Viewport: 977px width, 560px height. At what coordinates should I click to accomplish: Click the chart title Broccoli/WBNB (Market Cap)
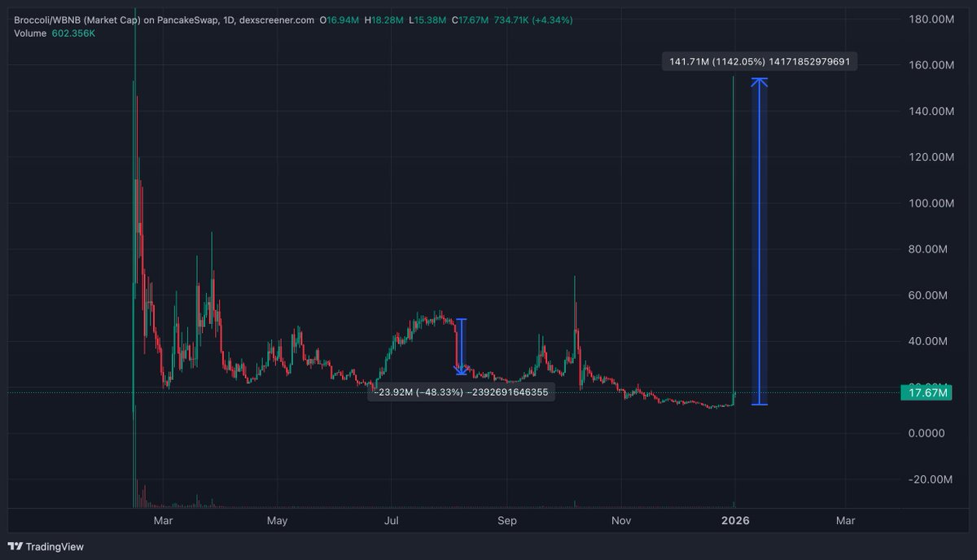[79, 20]
